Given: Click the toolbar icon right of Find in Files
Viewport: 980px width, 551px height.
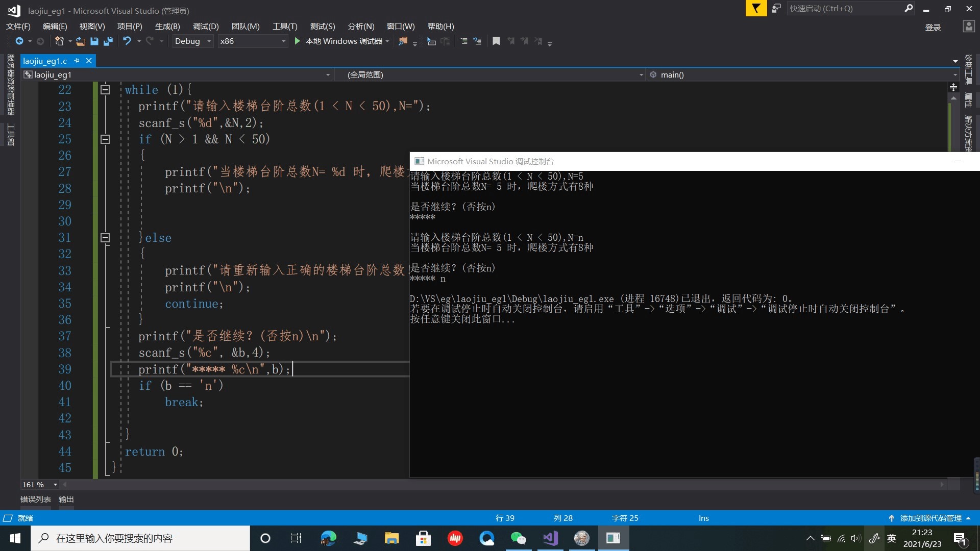Looking at the screenshot, I should coord(431,41).
